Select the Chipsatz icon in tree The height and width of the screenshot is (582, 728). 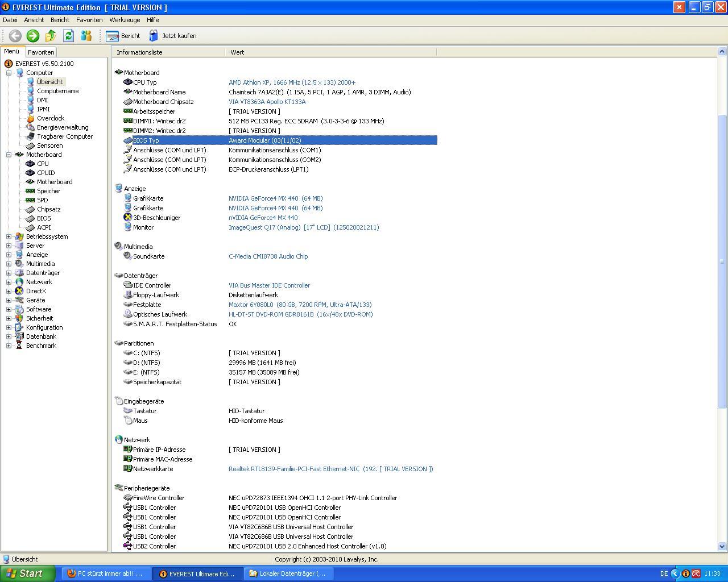coord(30,209)
